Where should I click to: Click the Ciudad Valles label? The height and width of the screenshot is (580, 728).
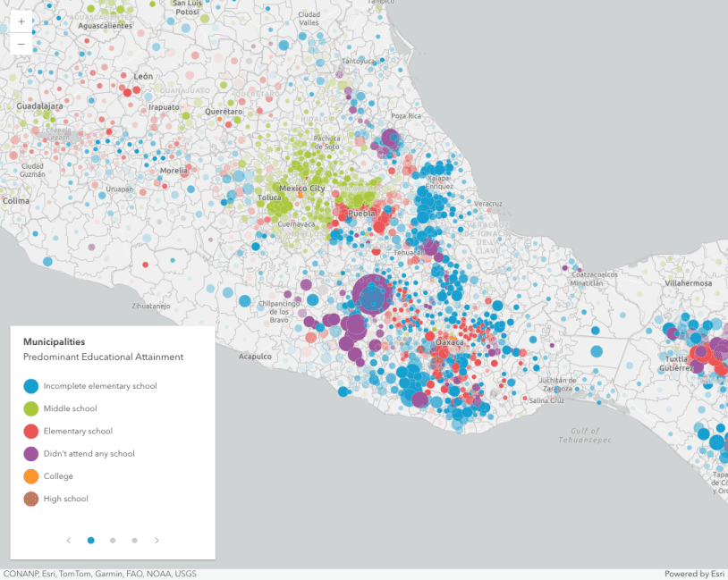click(309, 19)
